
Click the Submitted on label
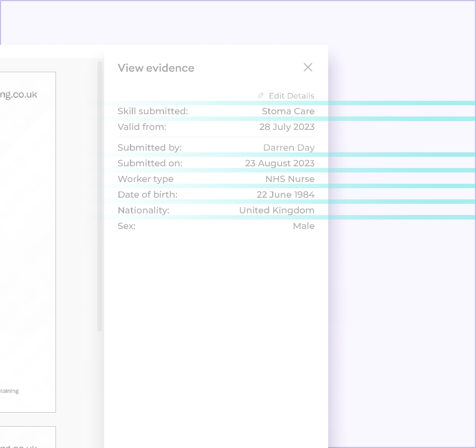(150, 164)
